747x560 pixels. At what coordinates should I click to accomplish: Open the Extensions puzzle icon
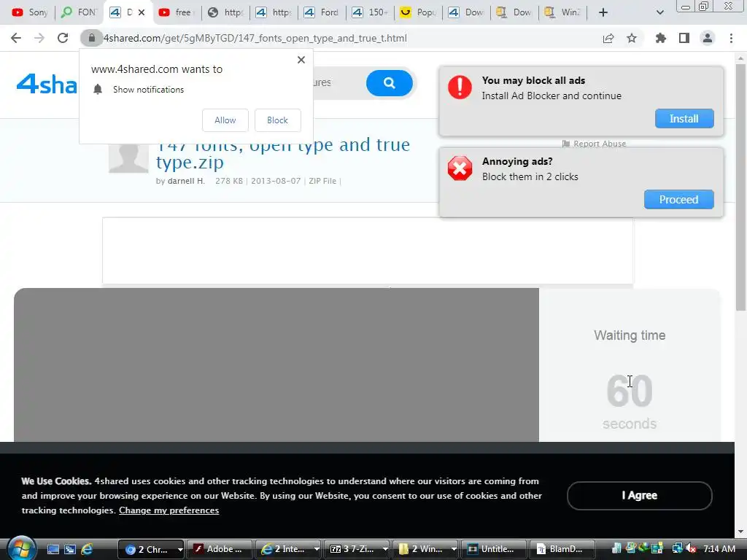[661, 38]
